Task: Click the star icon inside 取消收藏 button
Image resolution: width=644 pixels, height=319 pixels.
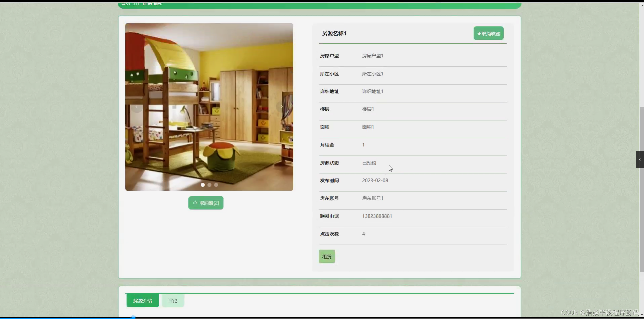Action: point(478,33)
